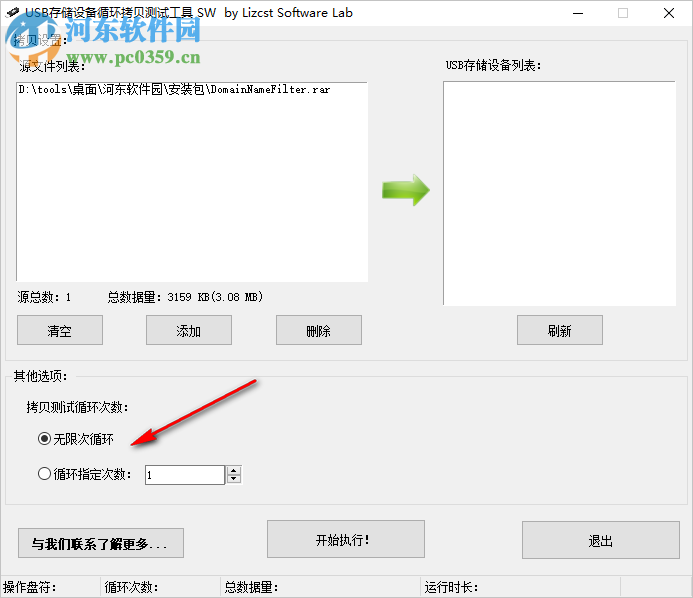The height and width of the screenshot is (598, 693).
Task: Click the 删除 button to remove file
Action: click(x=319, y=330)
